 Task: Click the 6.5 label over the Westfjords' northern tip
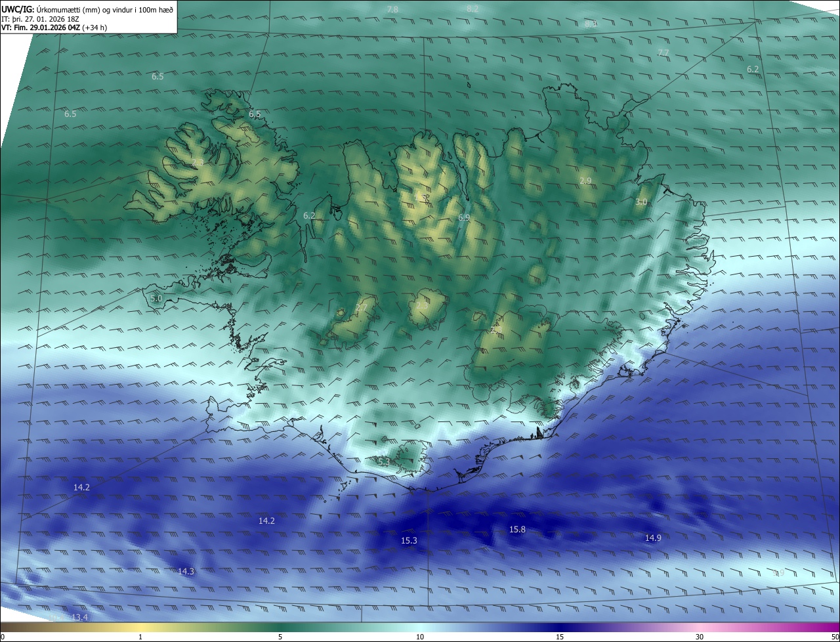point(255,114)
